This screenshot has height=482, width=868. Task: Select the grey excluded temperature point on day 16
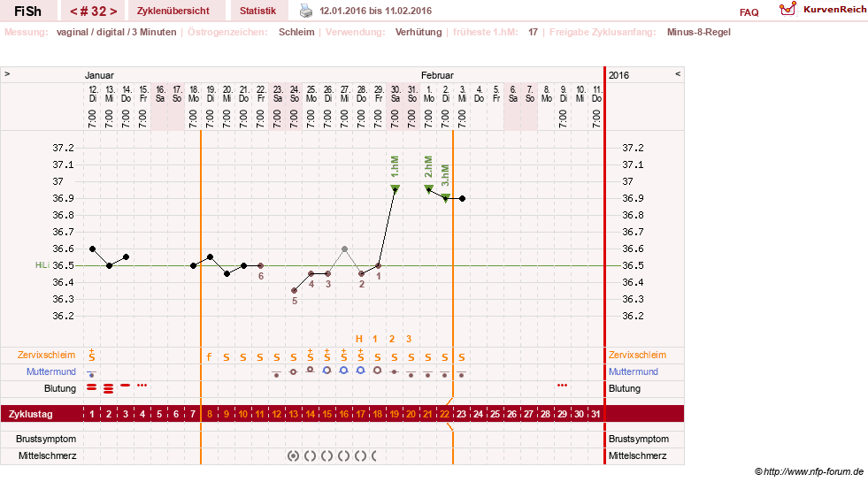point(344,249)
